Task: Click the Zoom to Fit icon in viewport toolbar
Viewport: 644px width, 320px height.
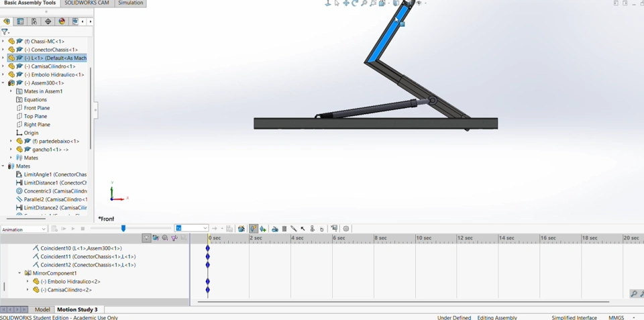Action: tap(364, 3)
